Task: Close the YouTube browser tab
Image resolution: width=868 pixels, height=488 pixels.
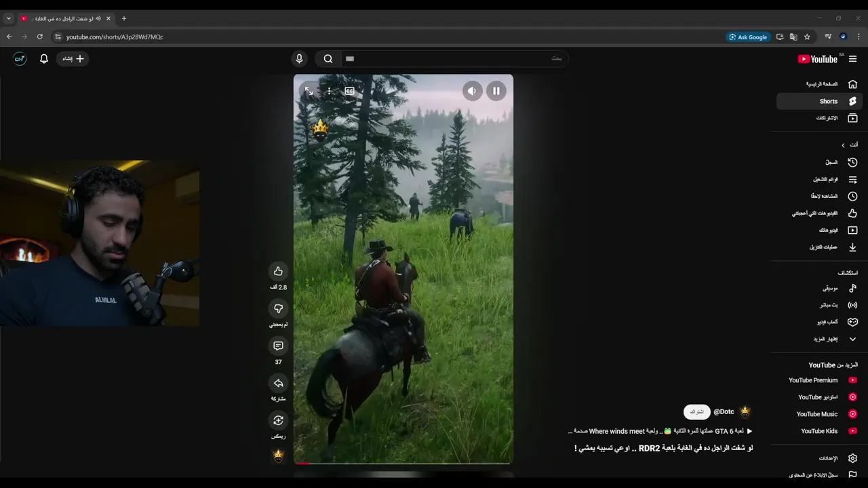Action: click(108, 18)
